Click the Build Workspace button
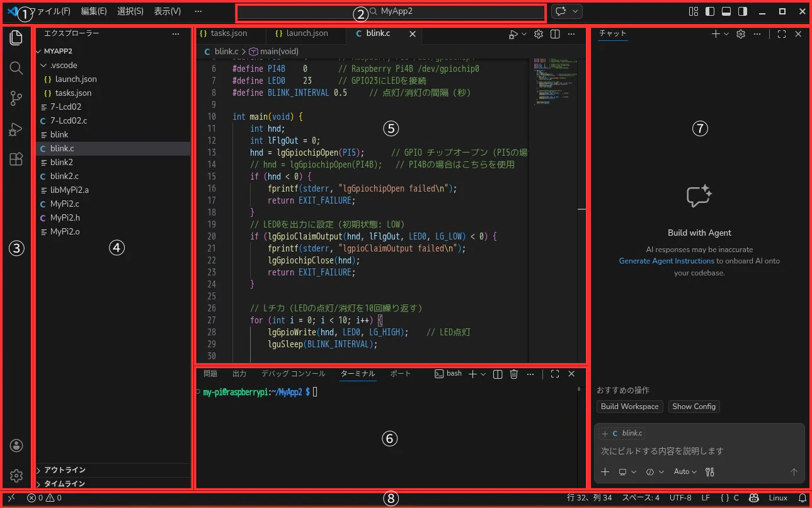812x508 pixels. click(629, 406)
